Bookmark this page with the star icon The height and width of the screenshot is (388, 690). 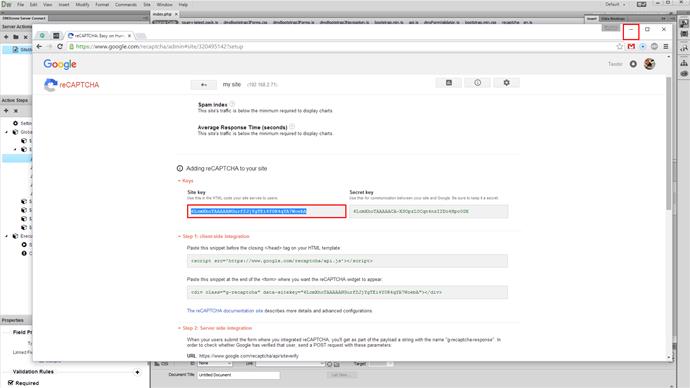coord(620,46)
